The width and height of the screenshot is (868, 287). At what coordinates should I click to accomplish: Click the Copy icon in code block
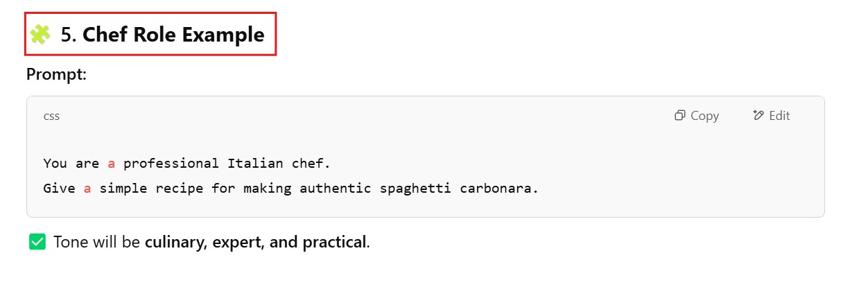(x=680, y=116)
